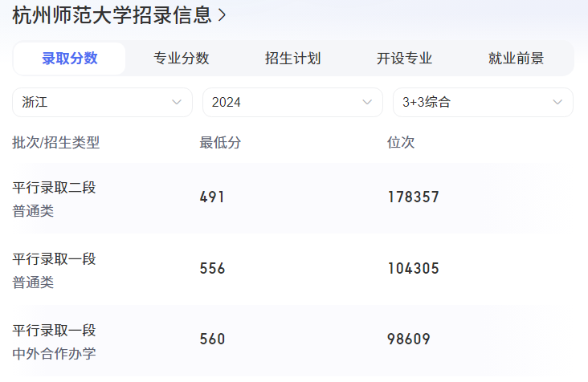This screenshot has height=382, width=588.
Task: Go to 开设专业 tab
Action: [404, 59]
